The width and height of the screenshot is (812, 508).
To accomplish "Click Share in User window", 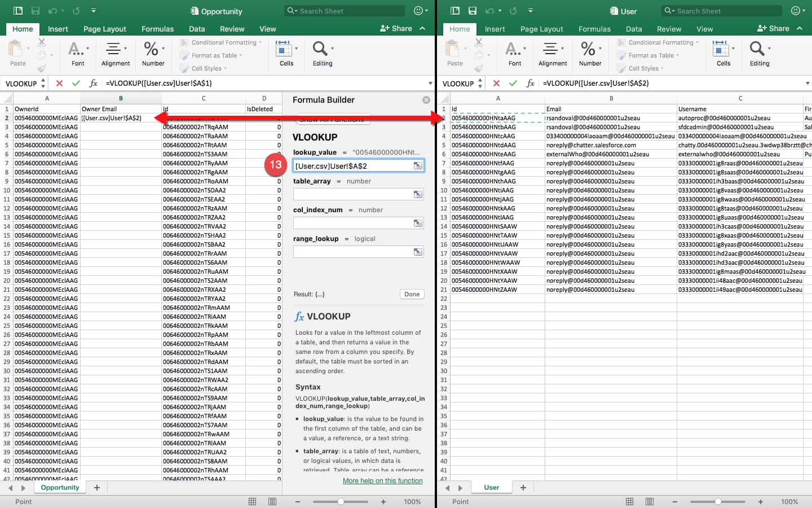I will click(773, 28).
